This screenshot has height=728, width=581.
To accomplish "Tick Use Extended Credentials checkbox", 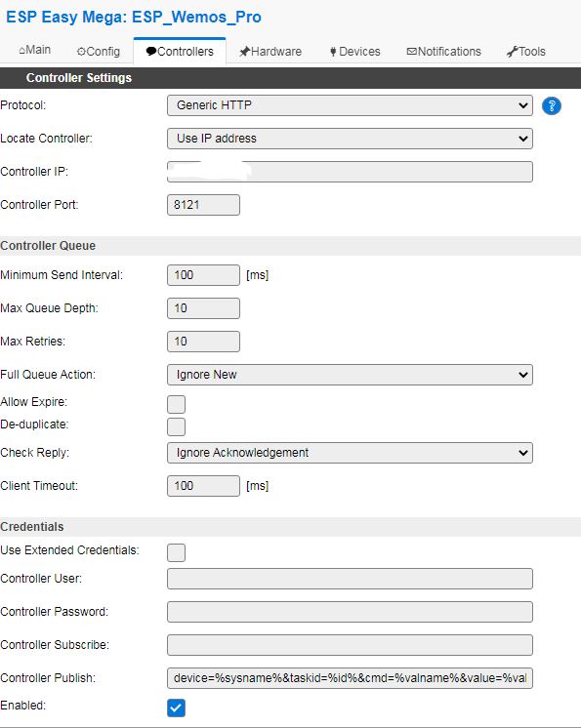I will [x=176, y=552].
